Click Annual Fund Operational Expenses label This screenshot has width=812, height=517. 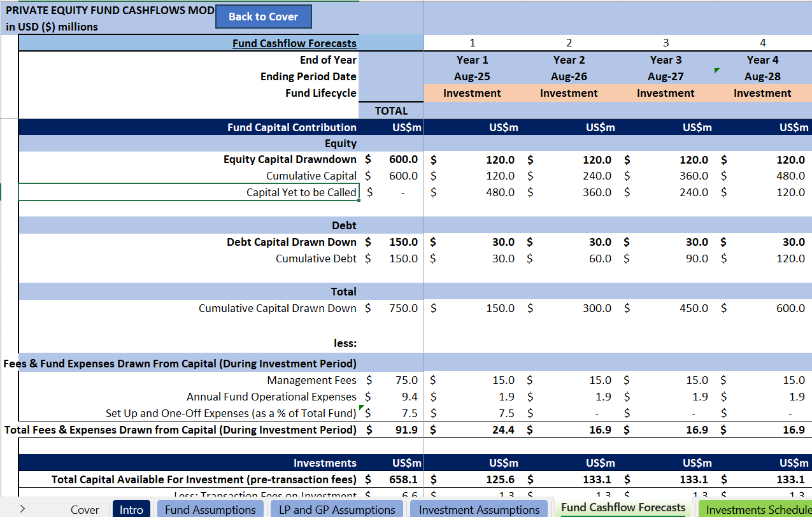(271, 397)
